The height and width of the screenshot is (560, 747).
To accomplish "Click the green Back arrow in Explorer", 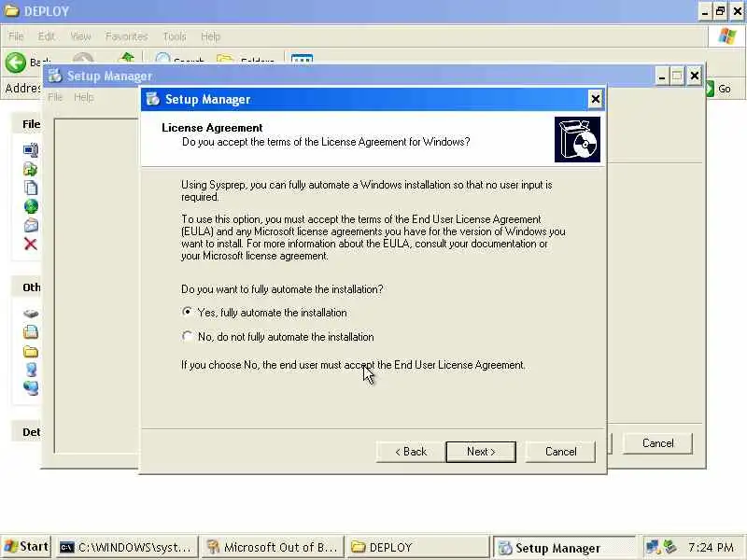I will pos(16,63).
